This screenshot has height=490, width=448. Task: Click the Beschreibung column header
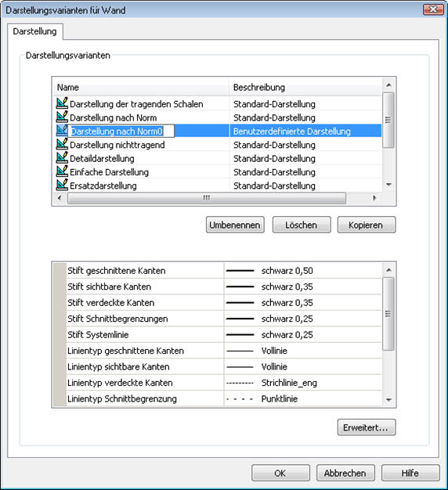pos(305,87)
